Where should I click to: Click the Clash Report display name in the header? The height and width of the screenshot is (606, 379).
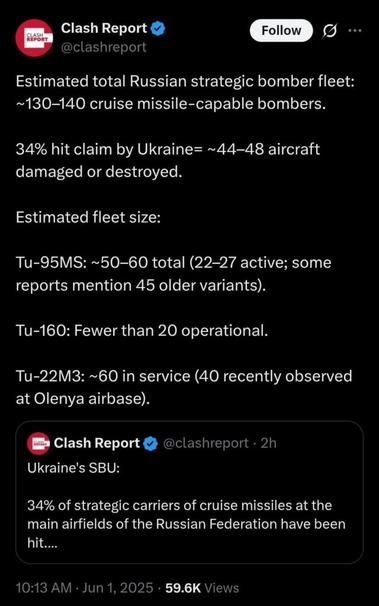click(104, 28)
